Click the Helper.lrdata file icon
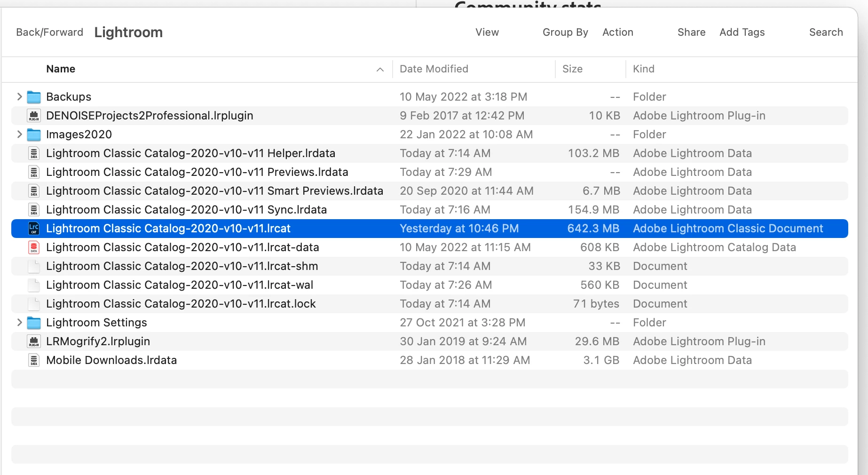This screenshot has width=868, height=475. click(34, 153)
